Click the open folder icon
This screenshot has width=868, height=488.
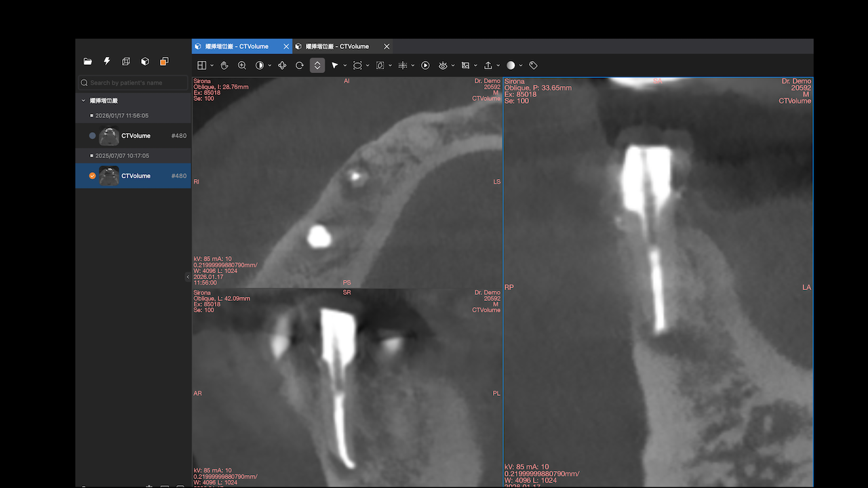[87, 61]
